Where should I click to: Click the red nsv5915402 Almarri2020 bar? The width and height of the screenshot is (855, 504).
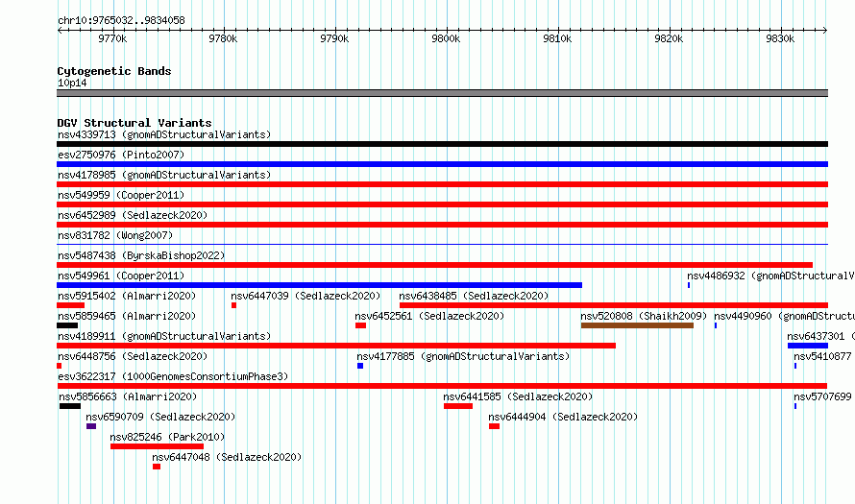click(x=70, y=305)
